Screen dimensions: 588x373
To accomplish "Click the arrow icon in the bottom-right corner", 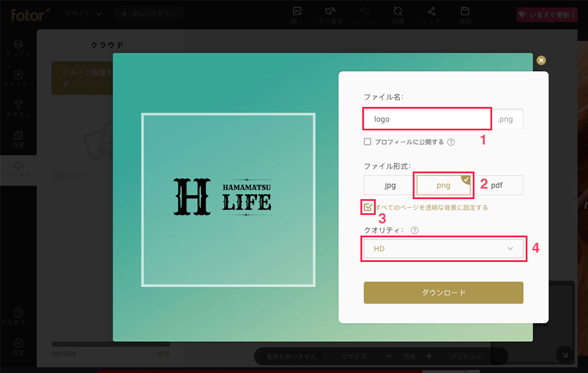I will click(564, 354).
